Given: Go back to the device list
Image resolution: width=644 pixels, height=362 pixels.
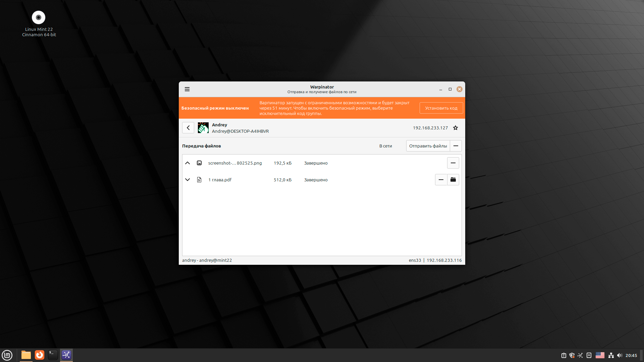Looking at the screenshot, I should pos(188,128).
